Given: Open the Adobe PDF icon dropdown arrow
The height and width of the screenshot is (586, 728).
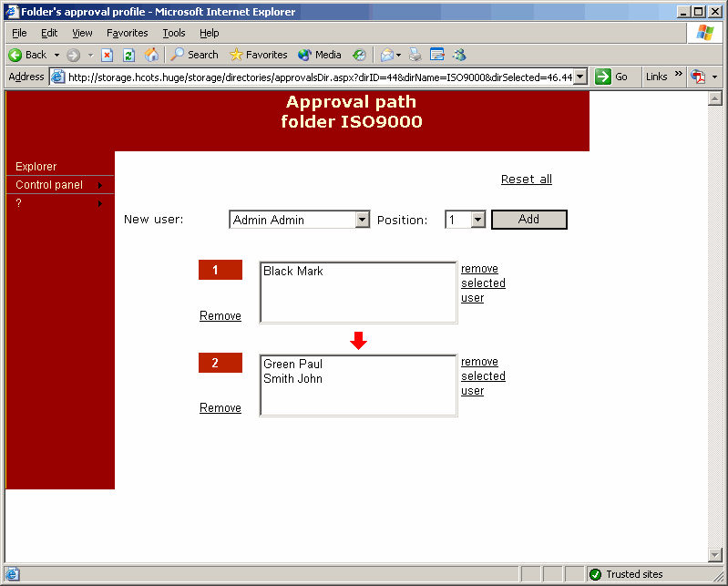Looking at the screenshot, I should (714, 77).
